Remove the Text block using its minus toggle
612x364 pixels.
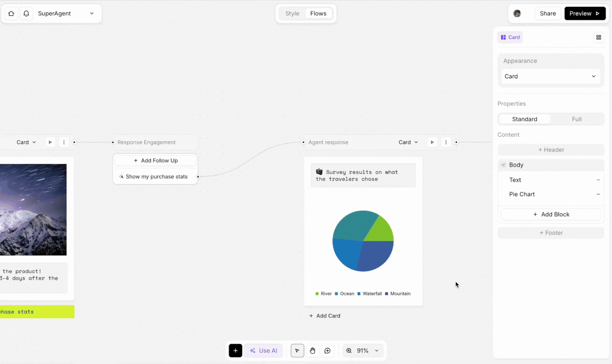[598, 180]
